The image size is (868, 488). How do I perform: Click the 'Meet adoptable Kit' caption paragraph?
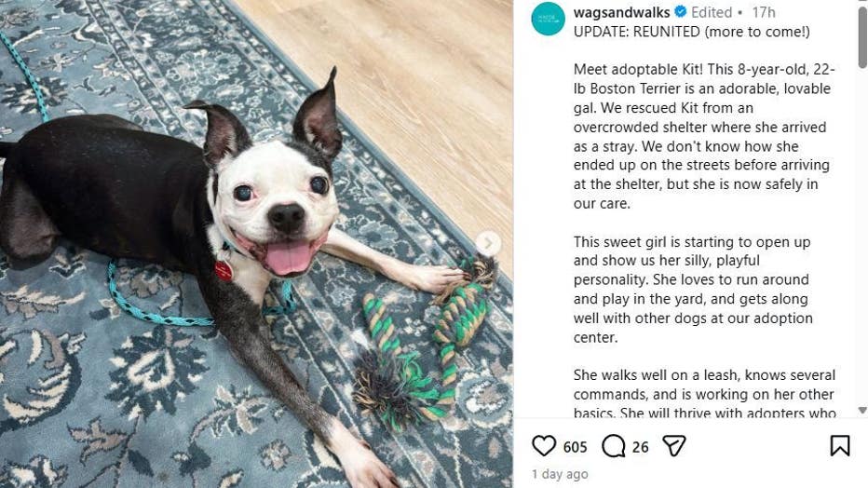[703, 136]
